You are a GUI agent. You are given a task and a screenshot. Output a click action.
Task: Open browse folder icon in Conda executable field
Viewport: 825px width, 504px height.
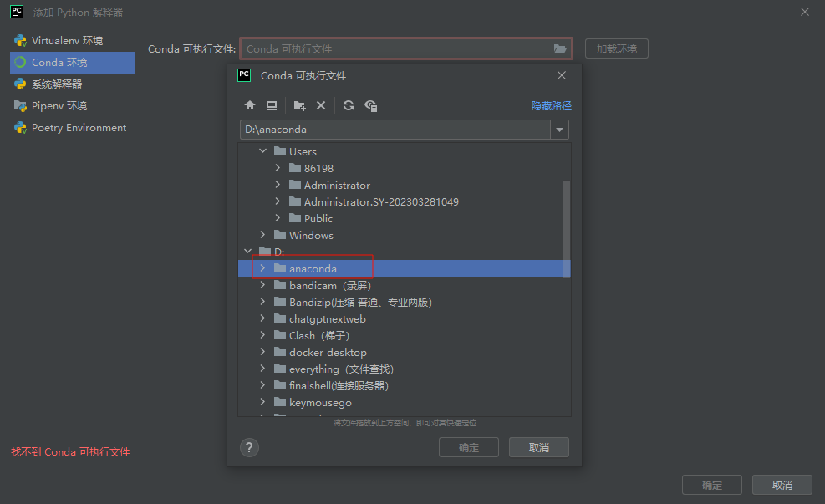pyautogui.click(x=560, y=49)
